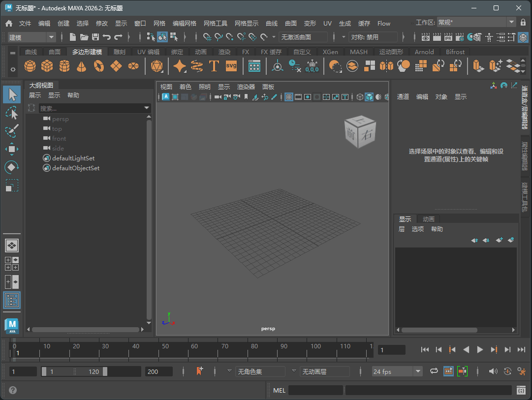Click the SVG import shelf icon

point(231,66)
